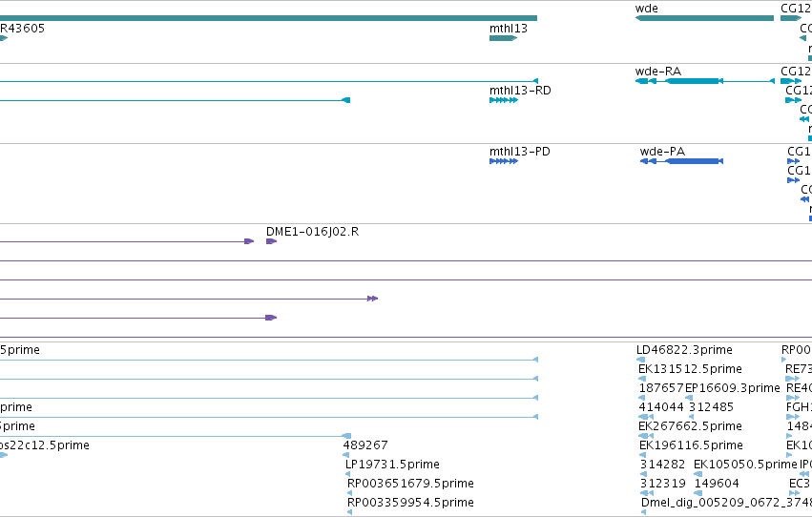Viewport: 812px width, 517px height.
Task: Click the LD46822.3prime arrow glyph
Action: 640,360
